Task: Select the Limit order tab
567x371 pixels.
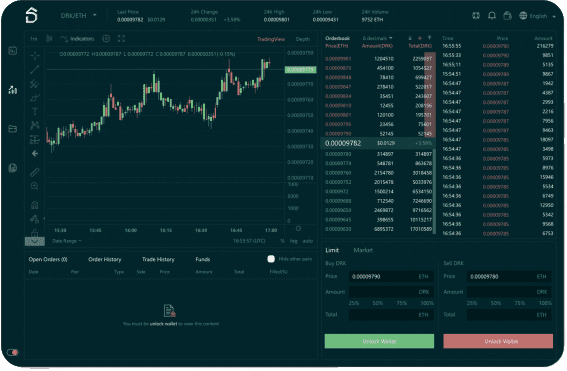Action: (332, 250)
